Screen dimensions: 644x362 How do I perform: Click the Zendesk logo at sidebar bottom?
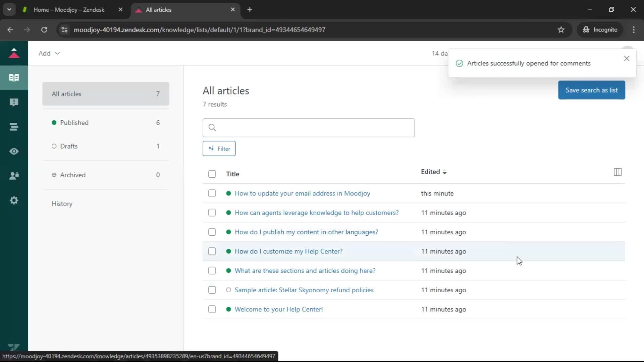pos(14,347)
